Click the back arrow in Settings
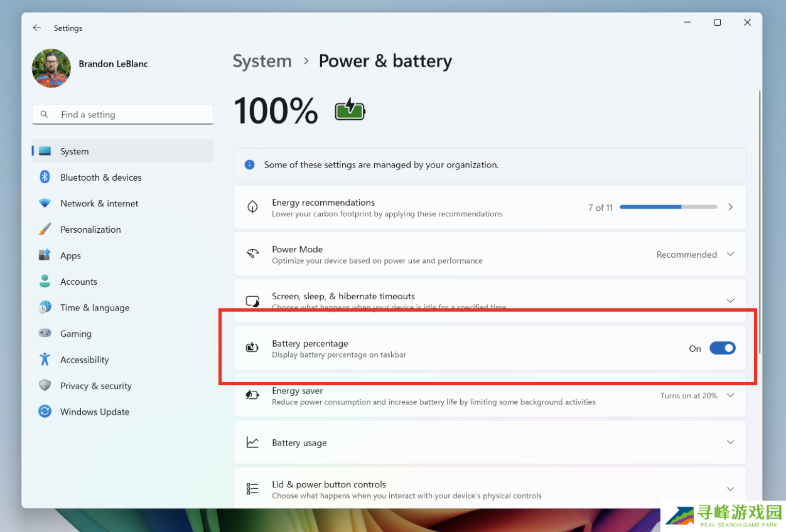The image size is (786, 532). [37, 28]
